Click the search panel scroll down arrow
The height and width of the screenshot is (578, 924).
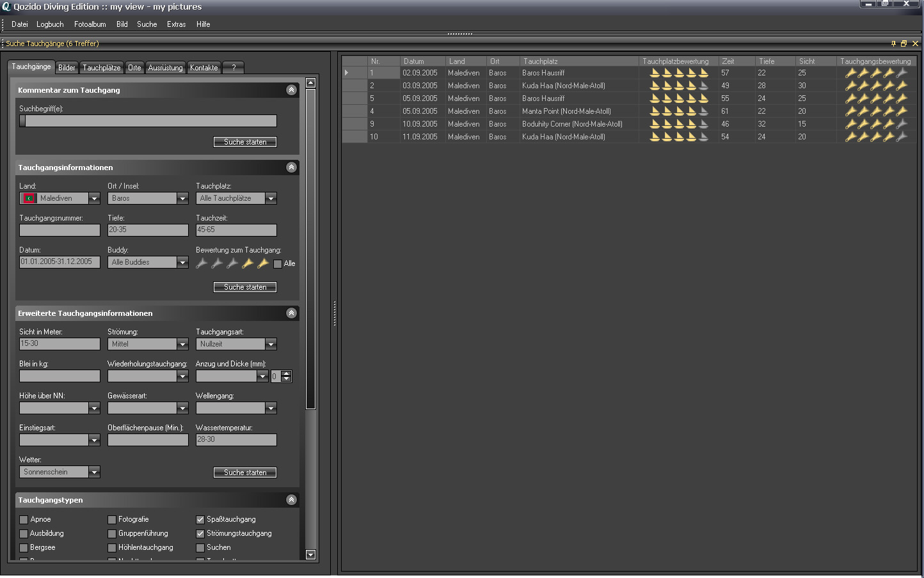(310, 555)
